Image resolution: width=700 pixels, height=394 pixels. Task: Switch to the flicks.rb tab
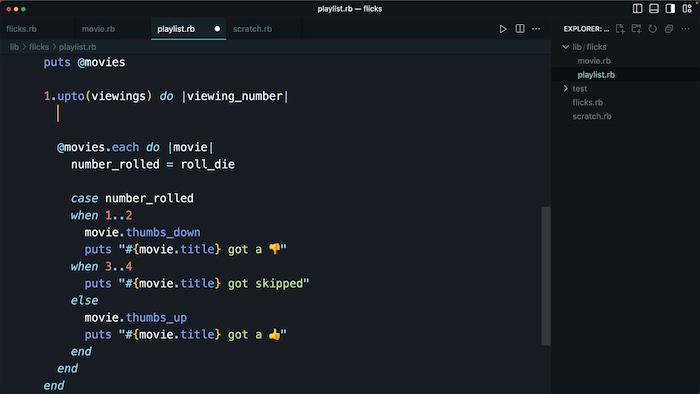click(21, 29)
